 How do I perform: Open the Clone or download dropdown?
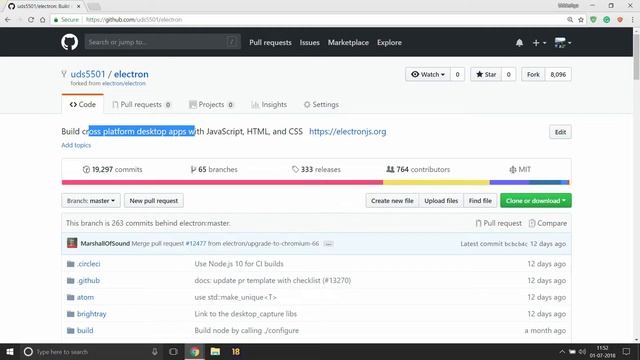click(536, 201)
